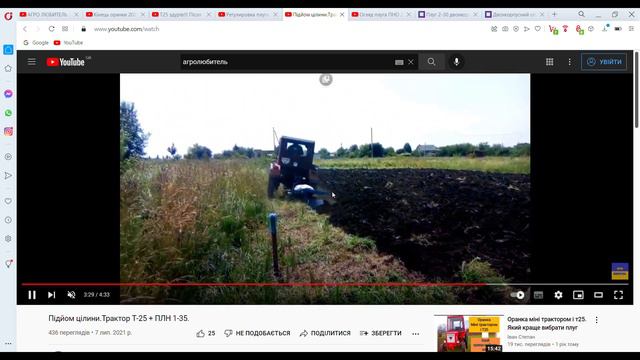The height and width of the screenshot is (360, 640).
Task: Dislike via НЕ ПОДОБАЄТЬСЯ
Action: [257, 333]
